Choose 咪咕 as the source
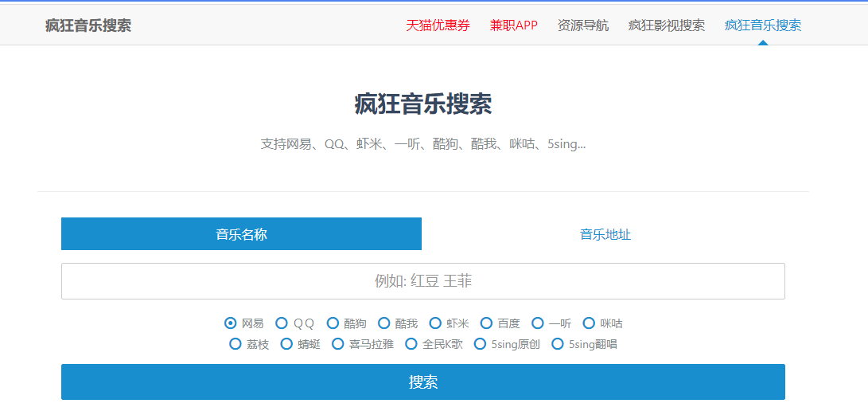Screen dimensions: 868x411 (x=589, y=323)
